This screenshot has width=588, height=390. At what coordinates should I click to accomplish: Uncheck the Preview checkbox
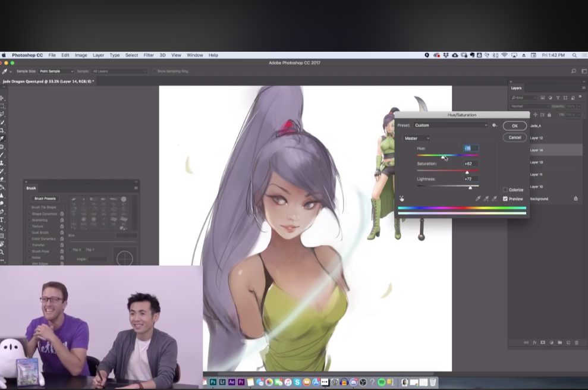tap(505, 199)
